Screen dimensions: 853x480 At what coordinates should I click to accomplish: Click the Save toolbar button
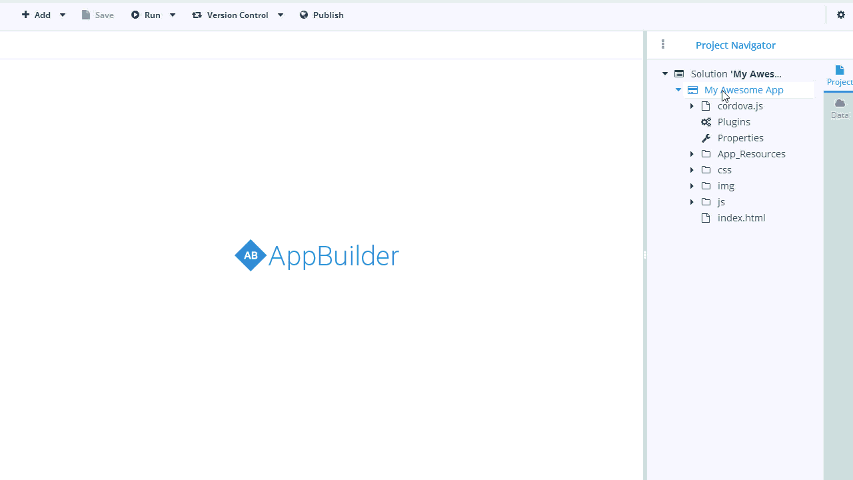(98, 15)
